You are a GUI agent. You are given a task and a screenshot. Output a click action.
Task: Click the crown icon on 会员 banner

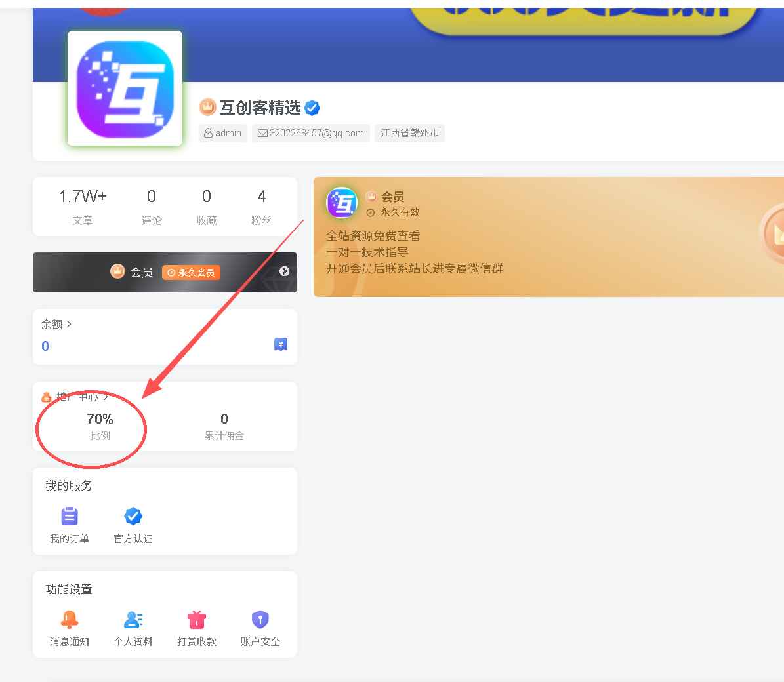(x=117, y=271)
